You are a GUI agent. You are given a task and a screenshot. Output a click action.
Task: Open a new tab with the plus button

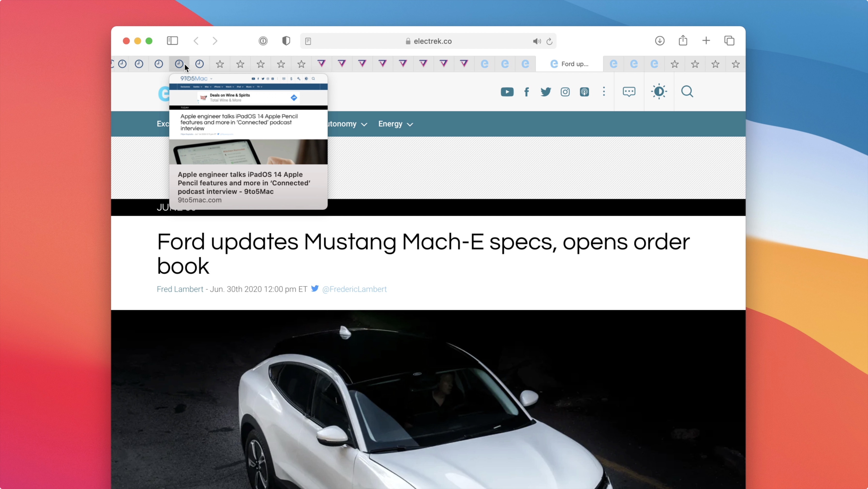(x=706, y=41)
